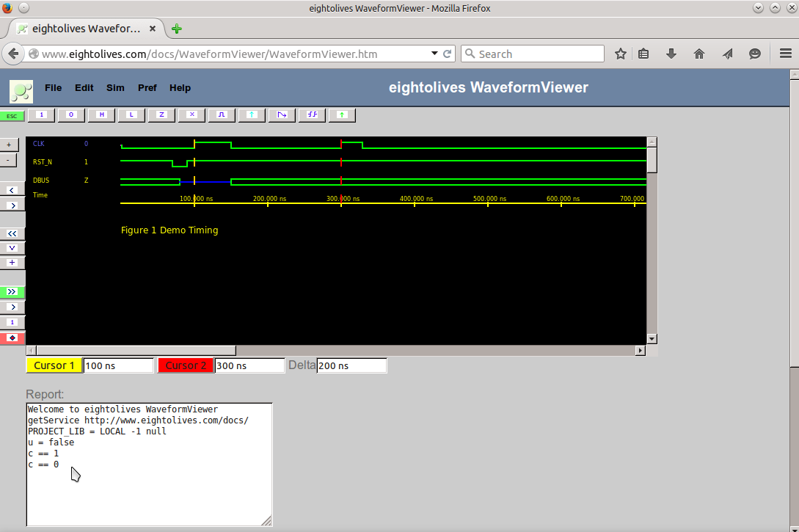
Task: Select the RST_N signal name
Action: 43,162
